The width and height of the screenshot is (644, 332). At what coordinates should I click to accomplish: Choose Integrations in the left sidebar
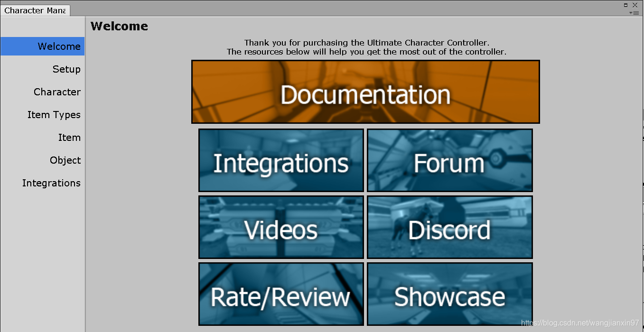tap(43, 183)
